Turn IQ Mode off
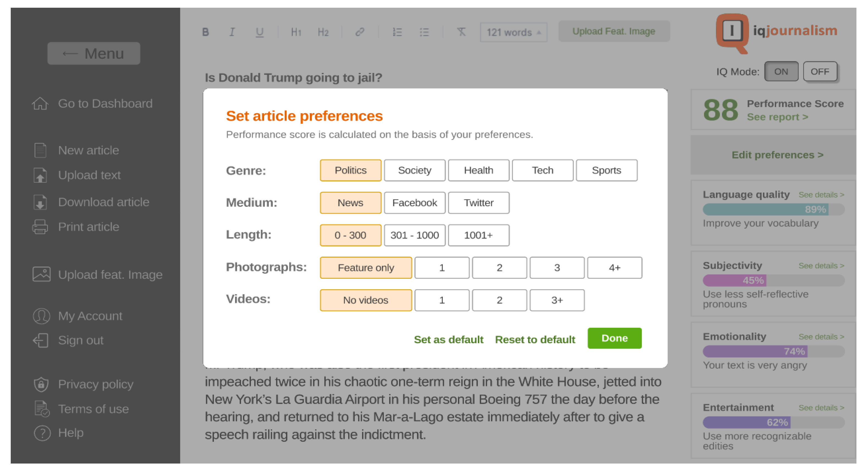868x474 pixels. 820,71
